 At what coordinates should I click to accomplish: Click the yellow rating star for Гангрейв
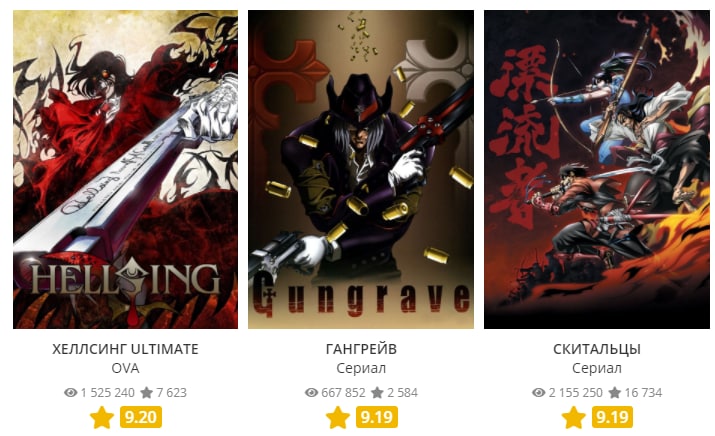[338, 417]
